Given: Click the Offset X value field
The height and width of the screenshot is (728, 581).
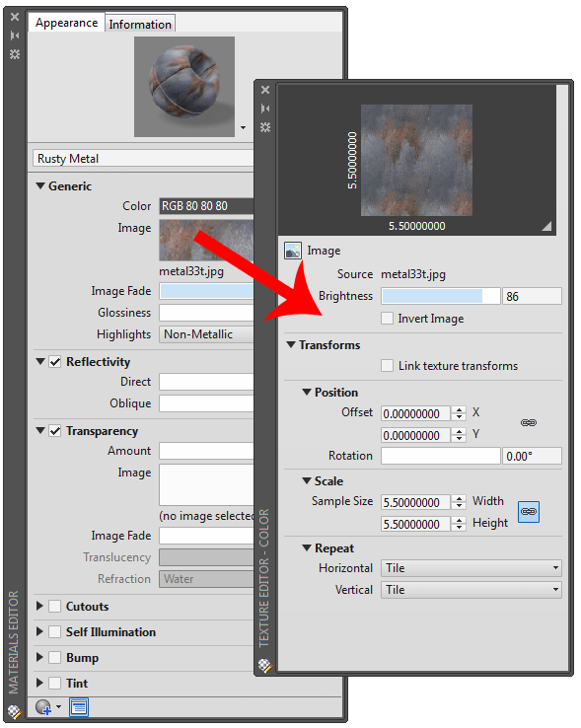Looking at the screenshot, I should point(415,413).
